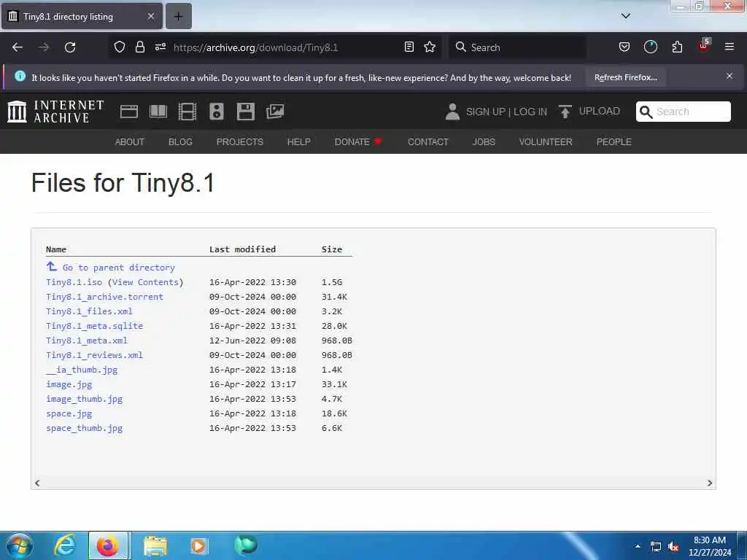Open Tiny8.1_meta.sqlite link

coord(94,326)
